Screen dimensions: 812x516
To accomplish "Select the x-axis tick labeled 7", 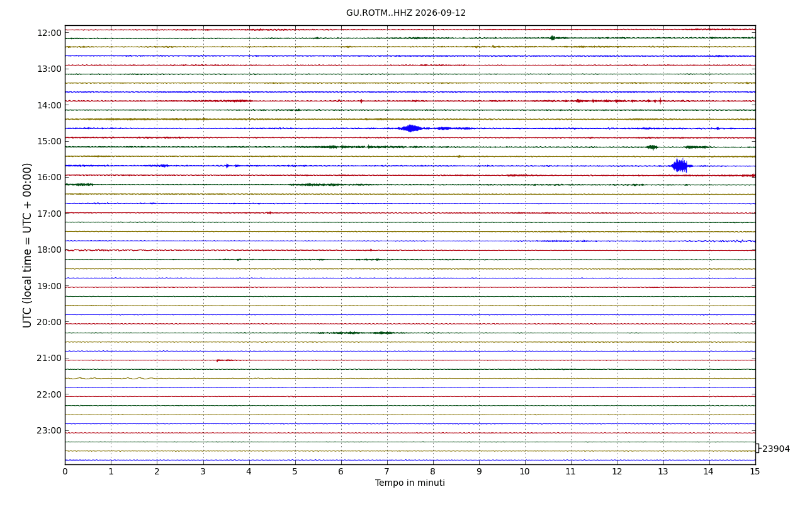I will [386, 471].
